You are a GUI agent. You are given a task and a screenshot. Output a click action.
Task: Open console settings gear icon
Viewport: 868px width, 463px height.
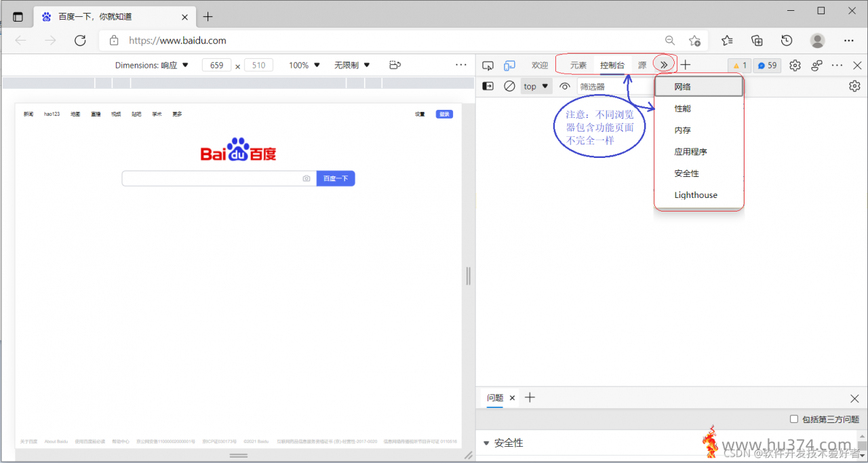click(x=854, y=86)
